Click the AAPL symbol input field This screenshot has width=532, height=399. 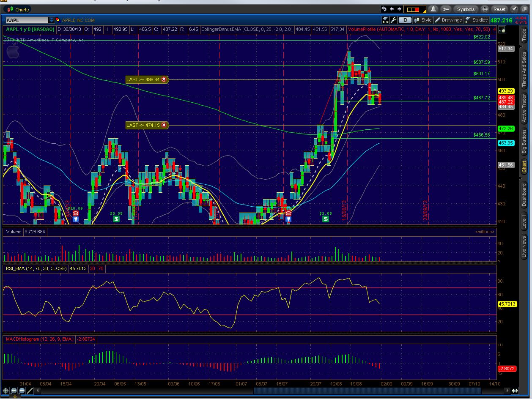[x=27, y=20]
